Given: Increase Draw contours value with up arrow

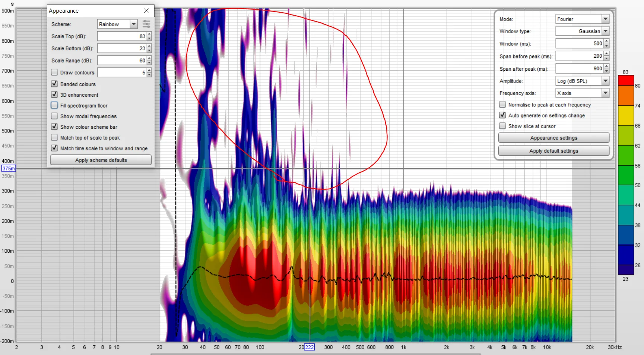Looking at the screenshot, I should pos(149,70).
